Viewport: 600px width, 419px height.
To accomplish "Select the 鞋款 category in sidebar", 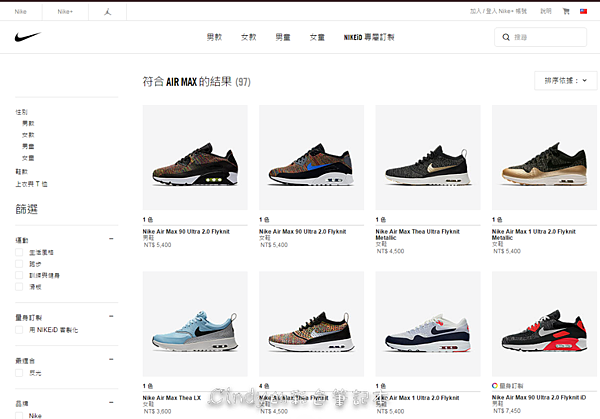I will click(21, 171).
